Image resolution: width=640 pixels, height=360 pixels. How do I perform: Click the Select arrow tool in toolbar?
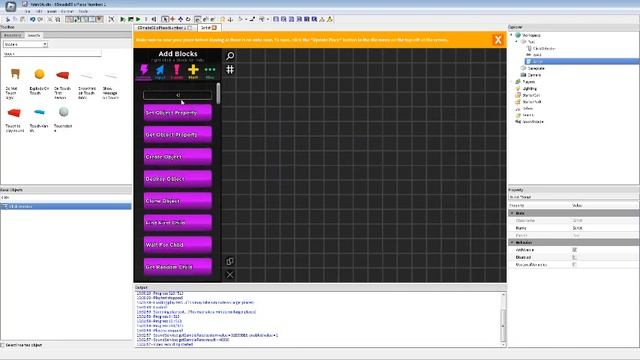165,19
